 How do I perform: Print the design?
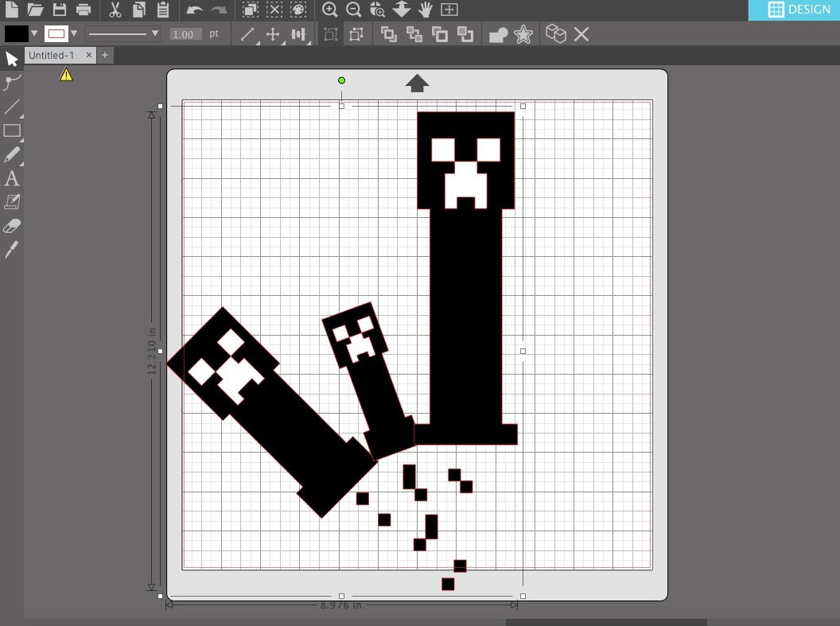click(x=84, y=9)
